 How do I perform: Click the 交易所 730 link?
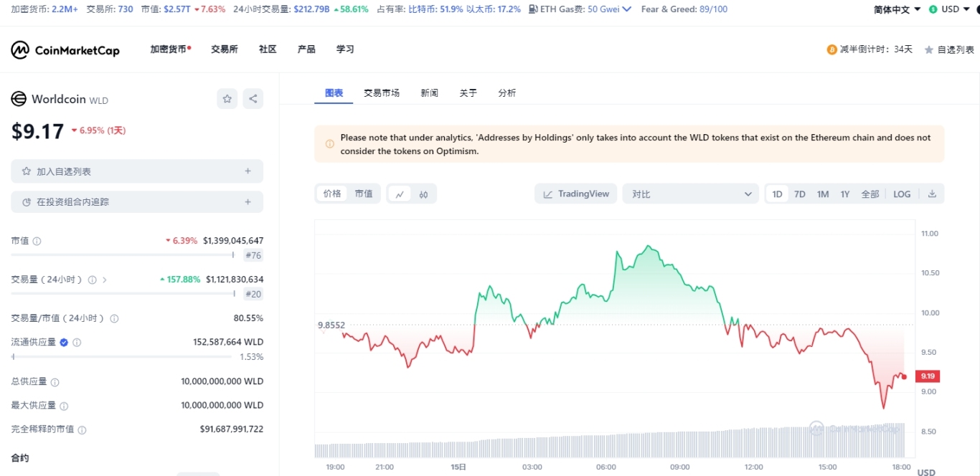[x=110, y=9]
